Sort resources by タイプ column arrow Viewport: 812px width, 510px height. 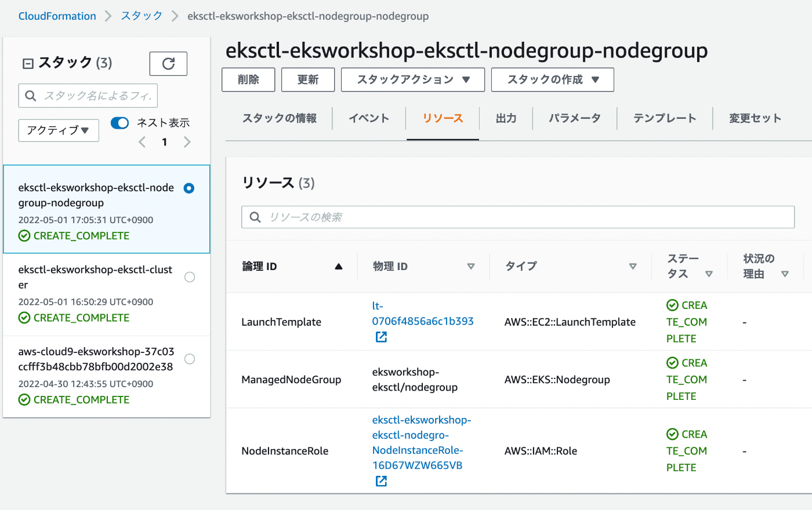(x=633, y=267)
